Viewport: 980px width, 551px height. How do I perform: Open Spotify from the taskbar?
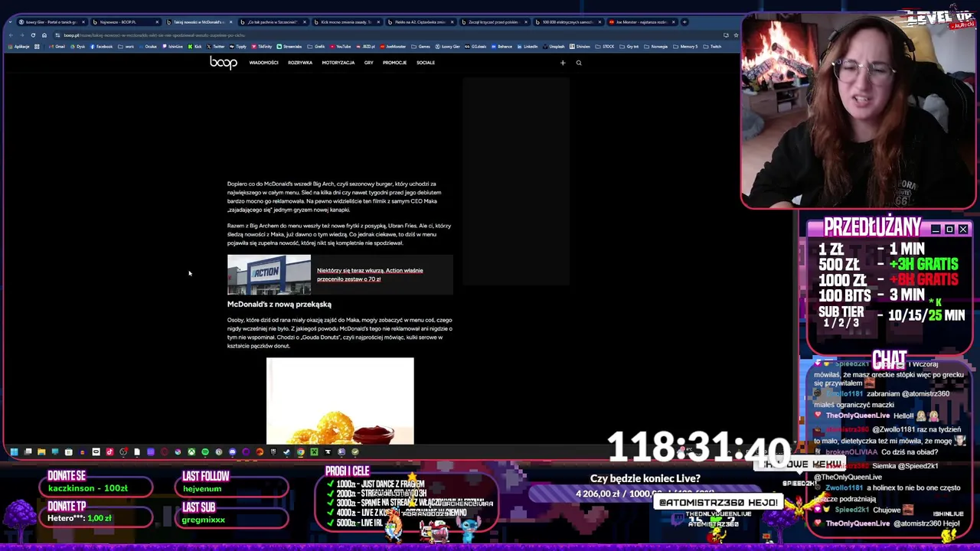pos(205,452)
